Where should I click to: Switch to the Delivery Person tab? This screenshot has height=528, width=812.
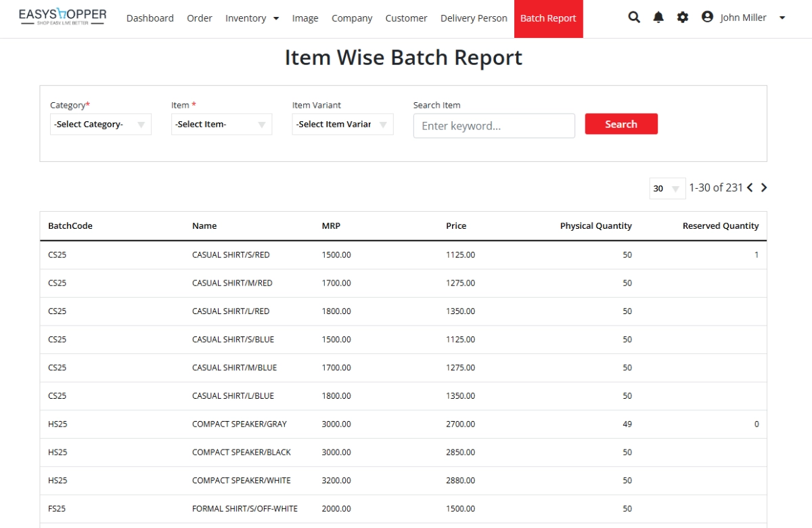click(x=474, y=18)
